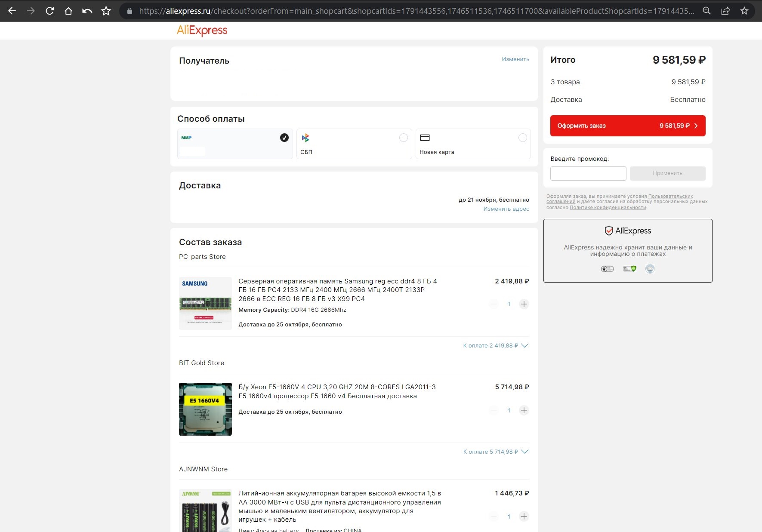Click the star icon next to undo arrow

coord(106,11)
